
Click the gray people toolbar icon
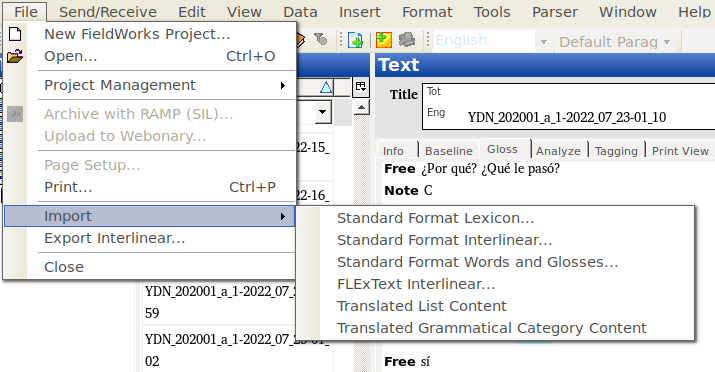[x=407, y=40]
